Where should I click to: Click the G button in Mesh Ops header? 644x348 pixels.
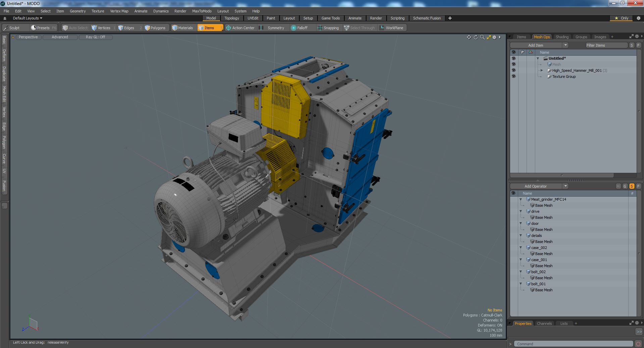pyautogui.click(x=625, y=186)
